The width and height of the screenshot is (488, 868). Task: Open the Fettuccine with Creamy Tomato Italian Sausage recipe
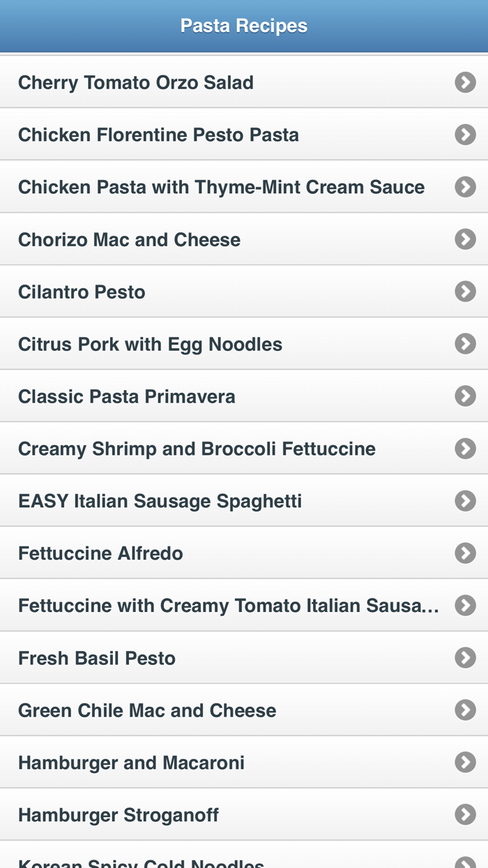click(x=228, y=605)
